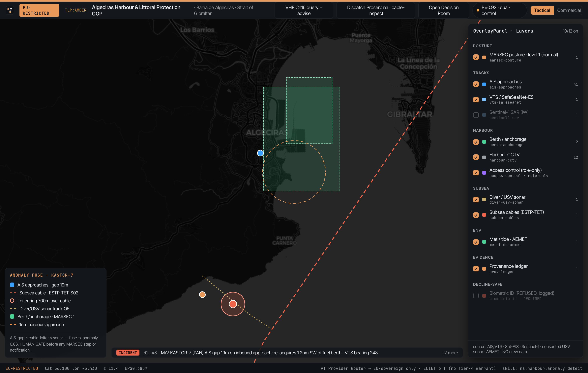
Task: Click the ANOMALY FUSE · KASTOR-7 heading
Action: (x=42, y=275)
